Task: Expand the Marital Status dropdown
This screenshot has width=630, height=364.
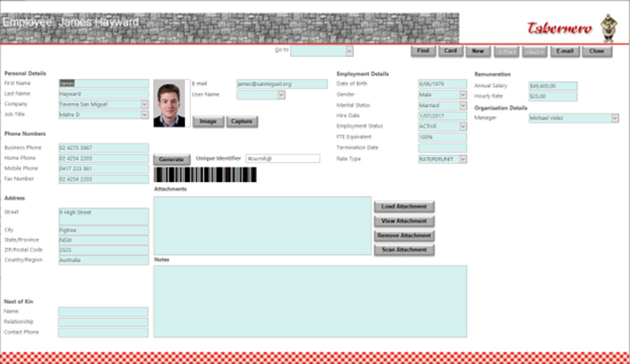Action: point(463,106)
